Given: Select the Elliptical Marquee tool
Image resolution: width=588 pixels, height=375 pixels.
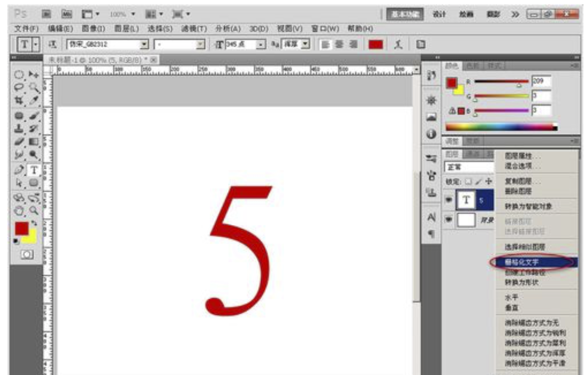Looking at the screenshot, I should (x=19, y=75).
